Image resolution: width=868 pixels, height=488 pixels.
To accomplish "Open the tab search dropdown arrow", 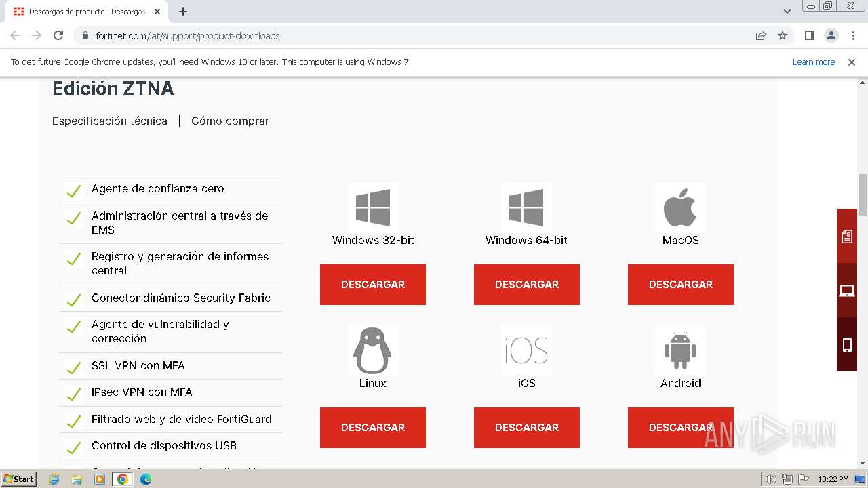I will tap(787, 12).
